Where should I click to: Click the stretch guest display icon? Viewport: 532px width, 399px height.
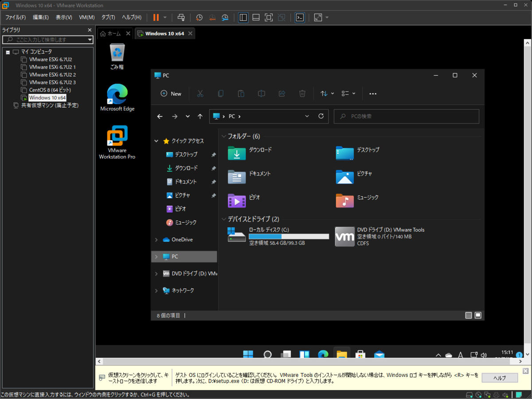(x=318, y=17)
